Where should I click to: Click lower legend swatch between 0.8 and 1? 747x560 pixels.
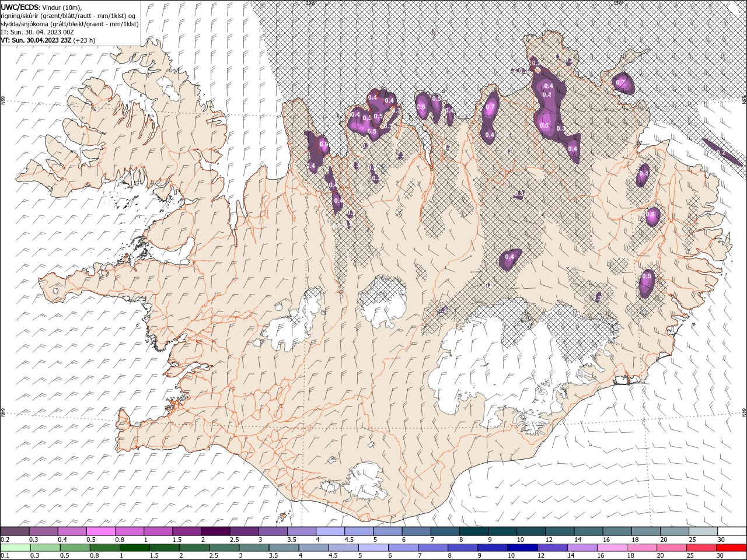[105, 548]
